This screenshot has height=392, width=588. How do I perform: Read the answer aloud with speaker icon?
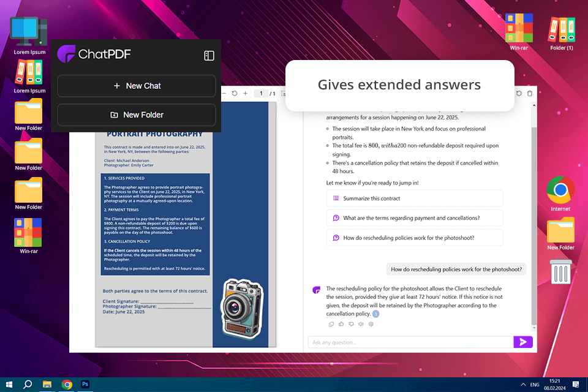(361, 324)
